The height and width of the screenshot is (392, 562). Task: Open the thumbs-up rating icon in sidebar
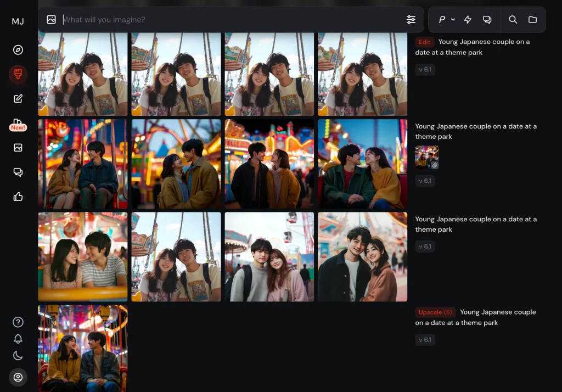point(18,197)
